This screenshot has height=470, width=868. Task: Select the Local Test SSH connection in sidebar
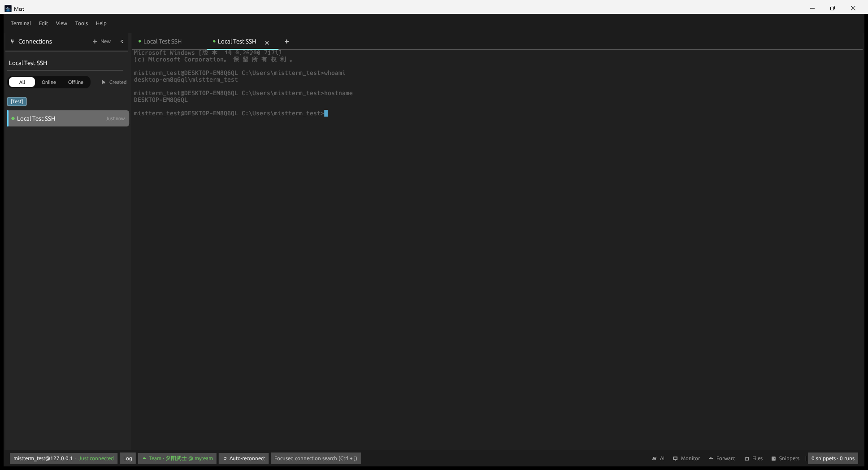68,118
